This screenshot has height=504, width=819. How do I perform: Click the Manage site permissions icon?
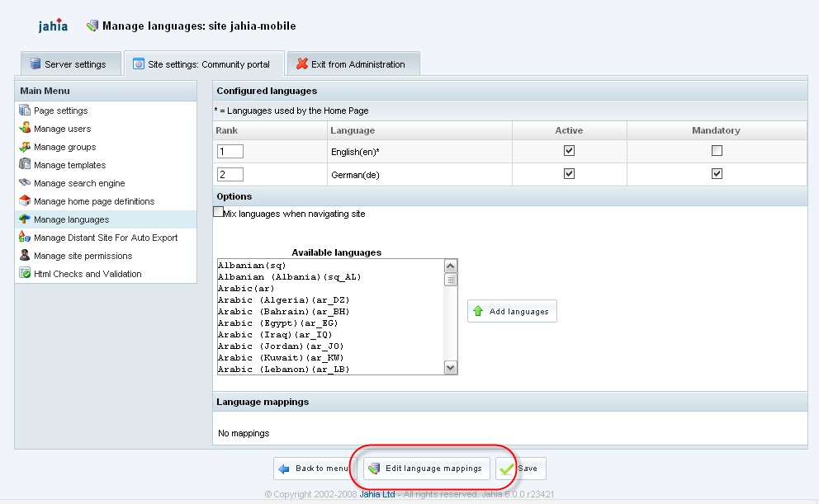point(25,255)
